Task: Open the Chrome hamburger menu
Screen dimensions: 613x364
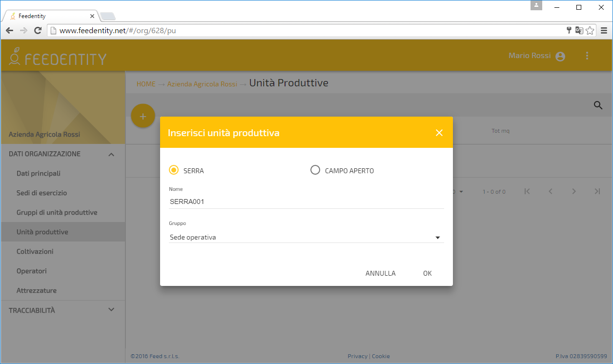Action: pyautogui.click(x=604, y=31)
